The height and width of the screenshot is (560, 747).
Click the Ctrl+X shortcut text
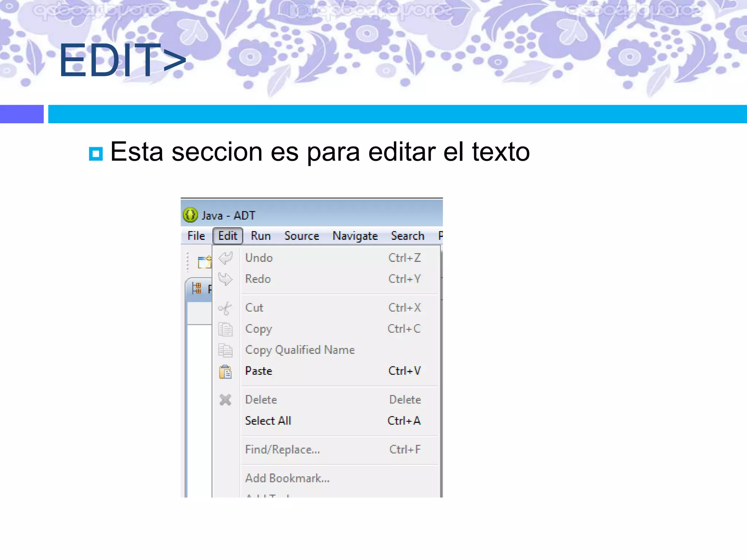(405, 308)
